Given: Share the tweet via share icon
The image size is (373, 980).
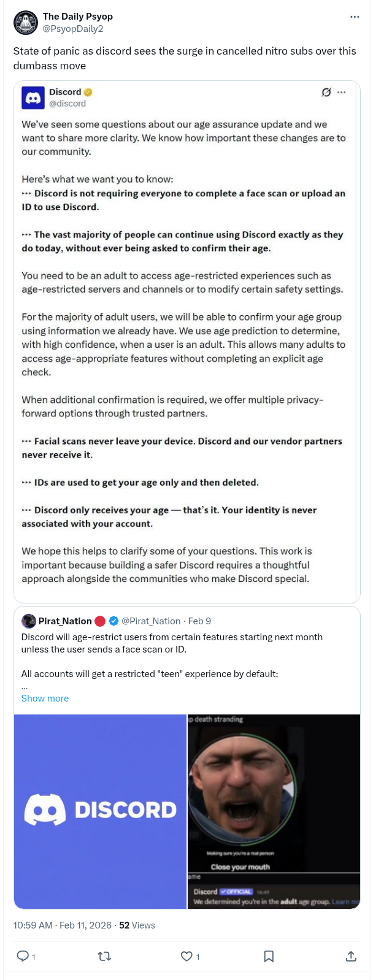Looking at the screenshot, I should (x=351, y=956).
